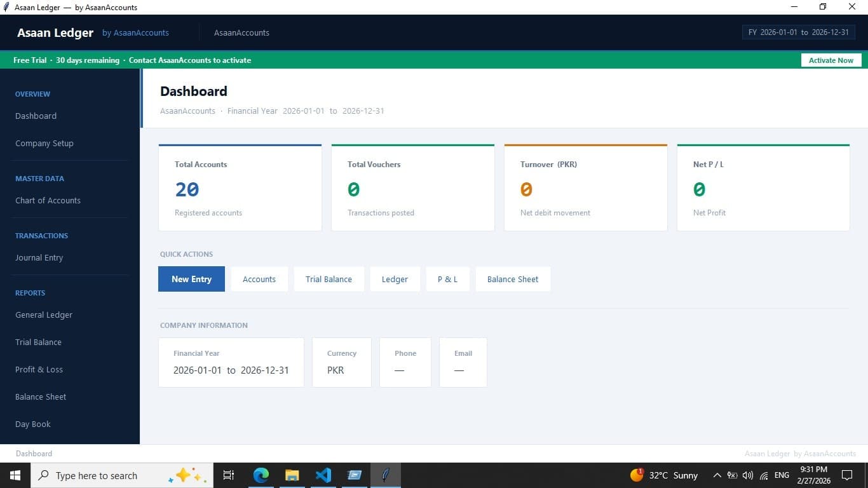Open the P & L quick action
868x488 pixels.
point(447,279)
